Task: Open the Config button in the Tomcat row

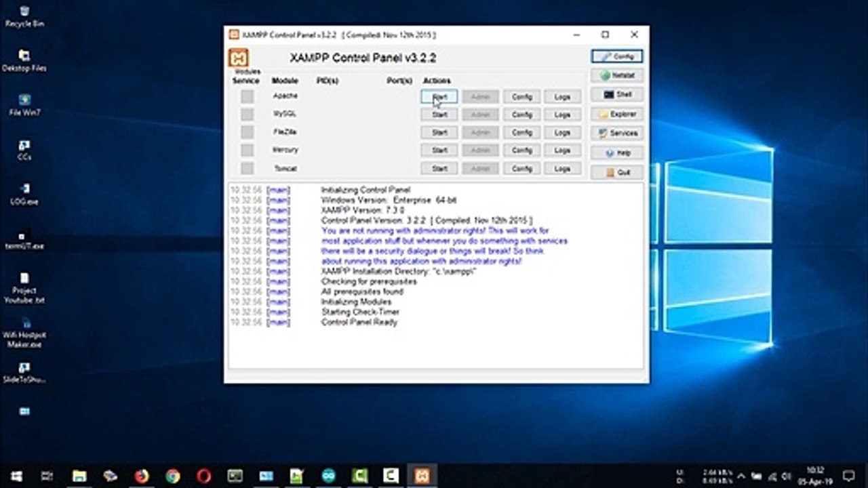Action: [x=521, y=169]
